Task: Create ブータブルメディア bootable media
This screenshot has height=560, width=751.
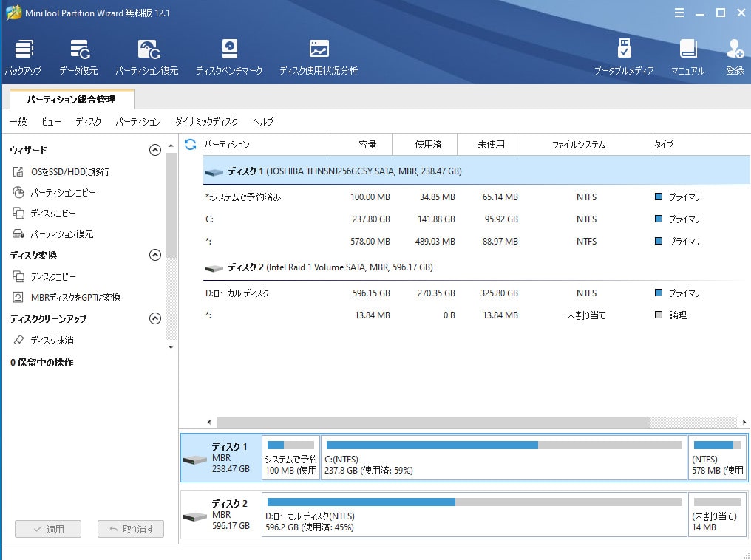Action: pyautogui.click(x=624, y=58)
